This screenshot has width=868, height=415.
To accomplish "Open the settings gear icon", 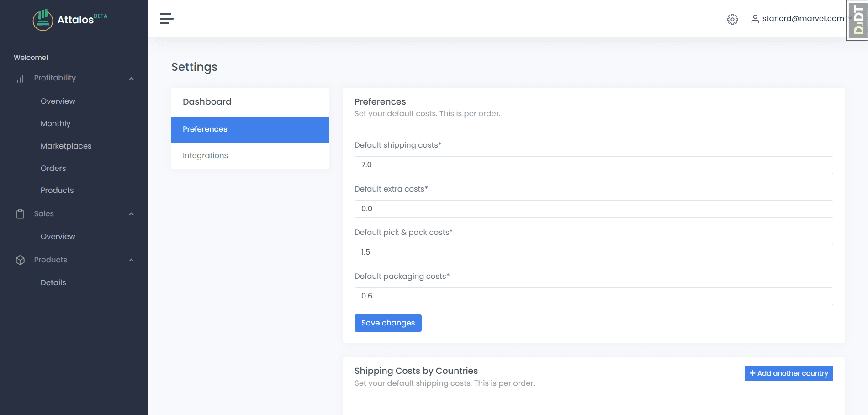I will pos(732,19).
